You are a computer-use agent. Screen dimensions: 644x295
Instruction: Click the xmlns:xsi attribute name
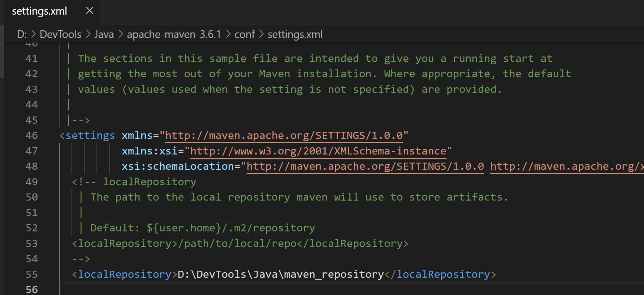tap(149, 151)
